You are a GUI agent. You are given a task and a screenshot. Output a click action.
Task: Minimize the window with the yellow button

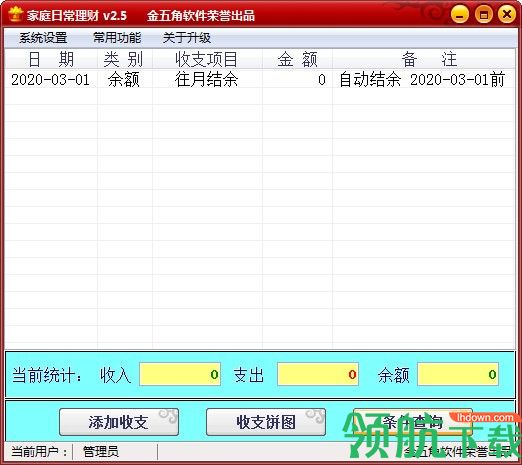(x=460, y=14)
